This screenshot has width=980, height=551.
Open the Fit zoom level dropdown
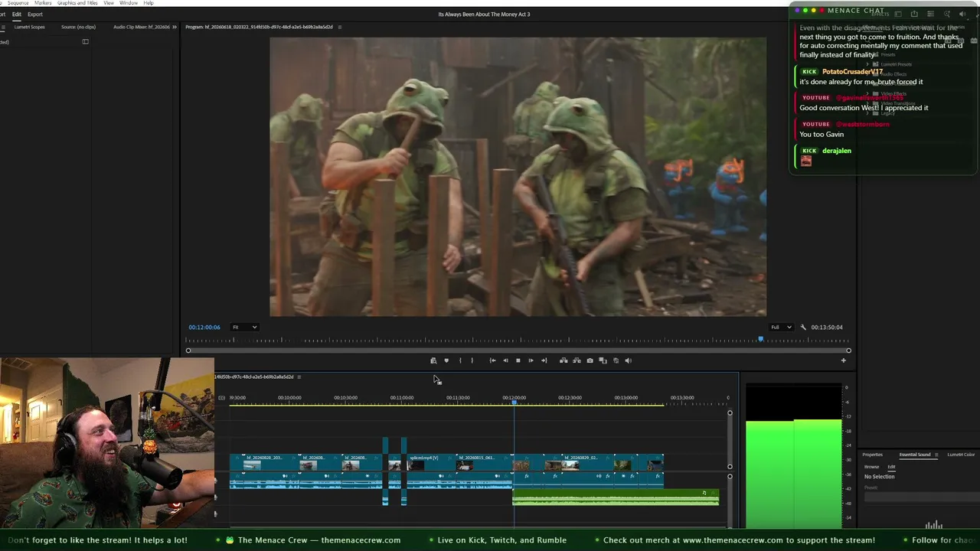[245, 328]
